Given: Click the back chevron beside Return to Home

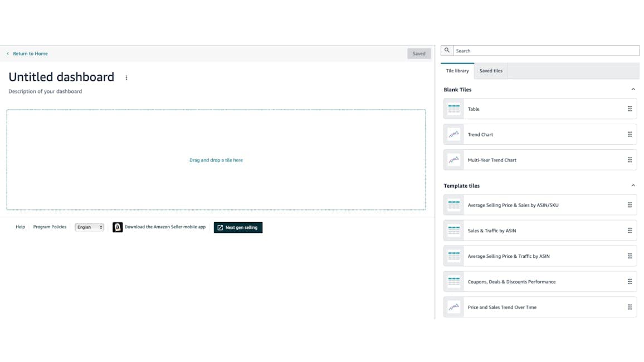Looking at the screenshot, I should coord(8,54).
